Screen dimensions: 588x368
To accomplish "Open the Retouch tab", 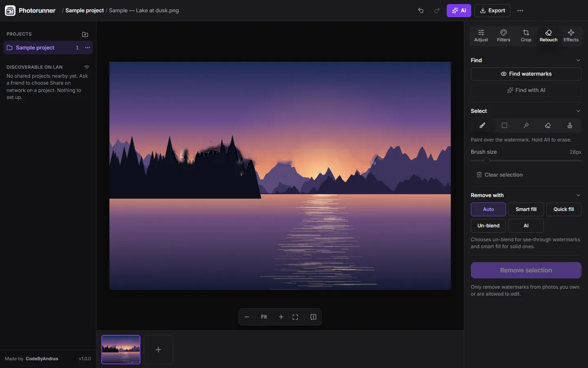I will (x=548, y=36).
